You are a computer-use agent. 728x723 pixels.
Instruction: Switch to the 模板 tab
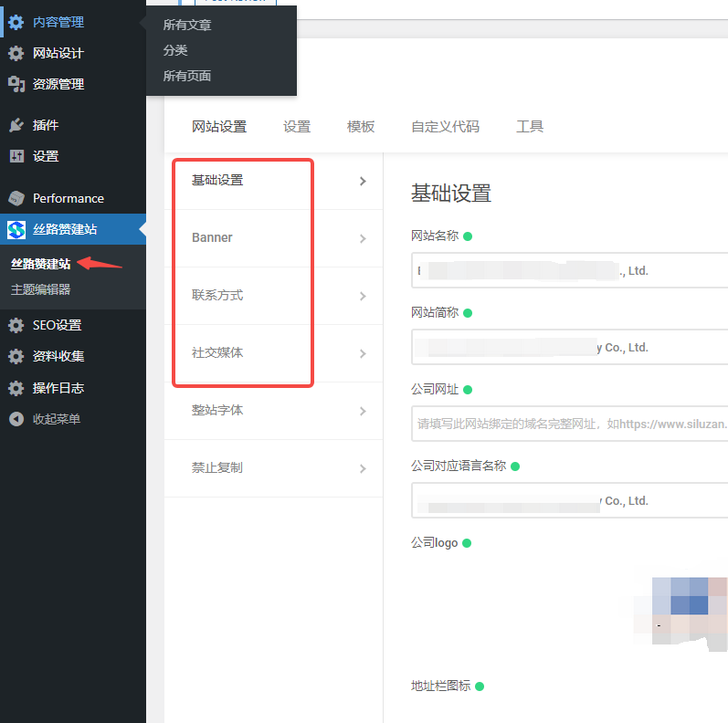[x=361, y=127]
